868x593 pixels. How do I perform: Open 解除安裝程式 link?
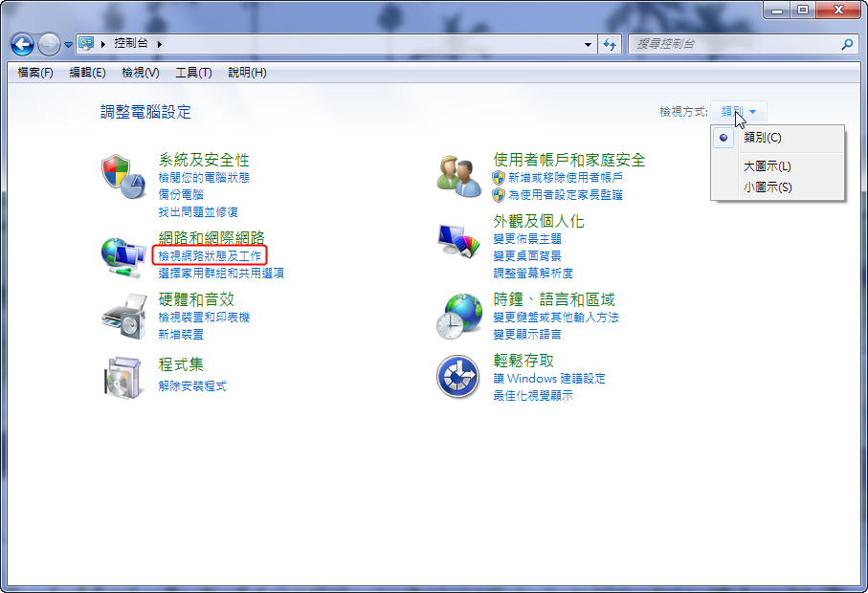[x=192, y=386]
